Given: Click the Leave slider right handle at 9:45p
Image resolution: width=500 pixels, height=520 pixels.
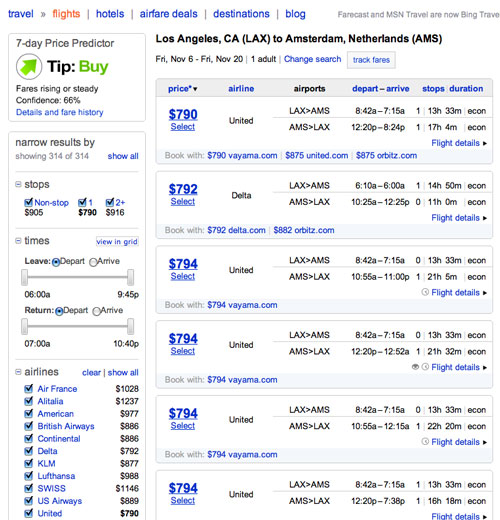Looking at the screenshot, I should coord(131,277).
